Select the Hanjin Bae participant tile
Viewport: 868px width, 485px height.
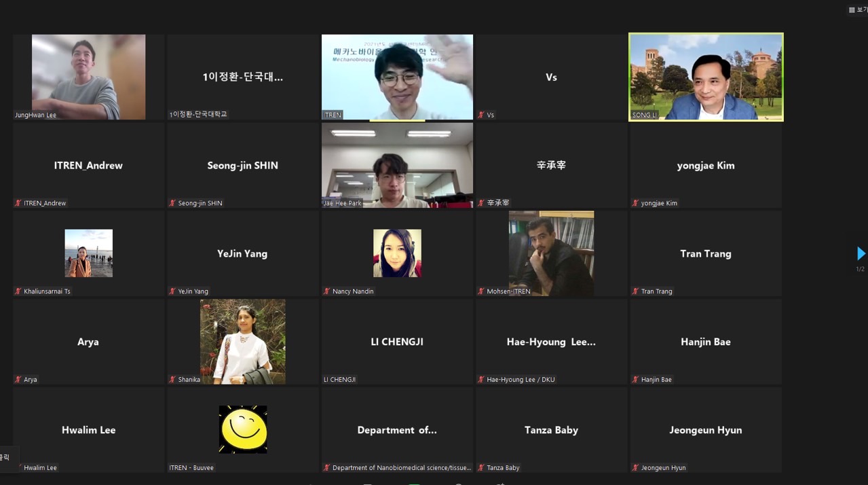pyautogui.click(x=706, y=342)
